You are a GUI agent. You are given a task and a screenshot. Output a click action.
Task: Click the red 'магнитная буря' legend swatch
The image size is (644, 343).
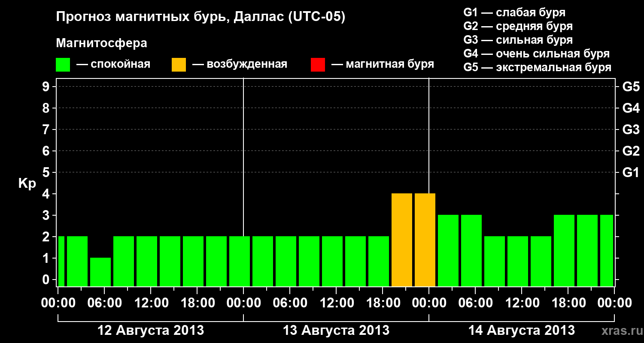(318, 65)
